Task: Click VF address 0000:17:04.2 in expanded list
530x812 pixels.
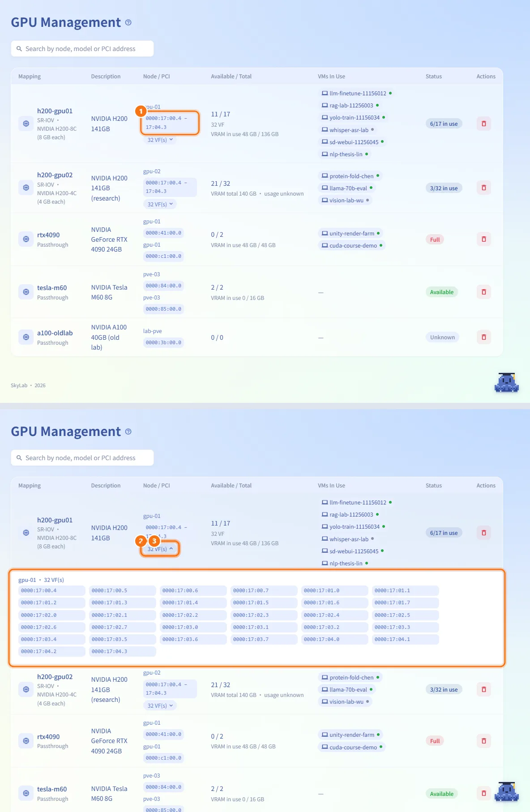Action: [x=51, y=651]
